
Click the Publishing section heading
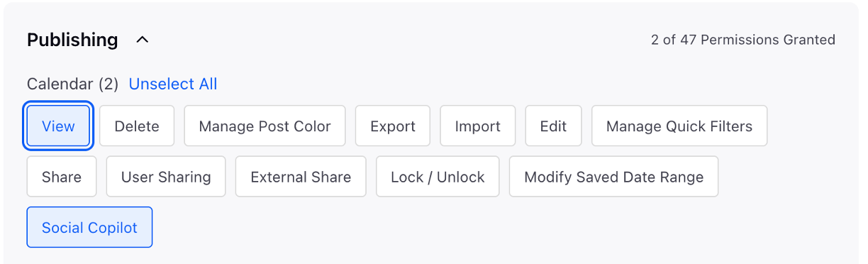[x=72, y=40]
